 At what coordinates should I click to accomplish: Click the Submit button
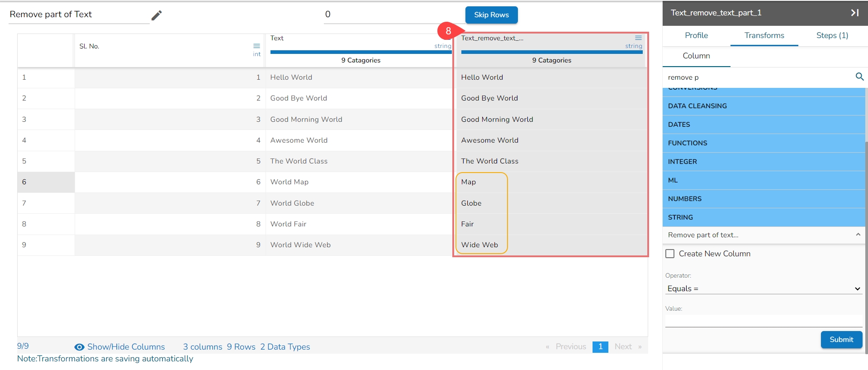point(841,339)
